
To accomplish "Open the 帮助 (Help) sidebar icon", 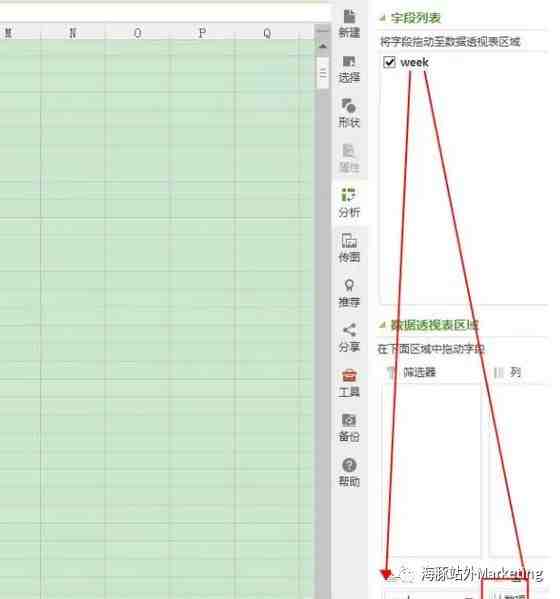I will point(349,472).
